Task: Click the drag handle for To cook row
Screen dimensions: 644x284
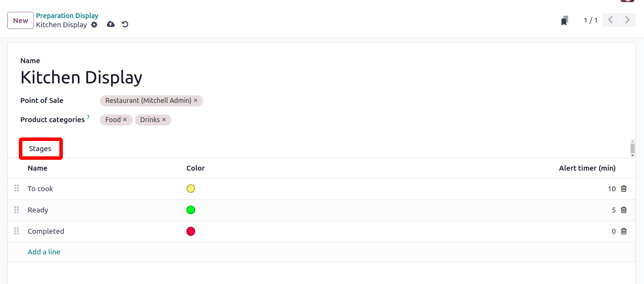Action: click(x=16, y=188)
